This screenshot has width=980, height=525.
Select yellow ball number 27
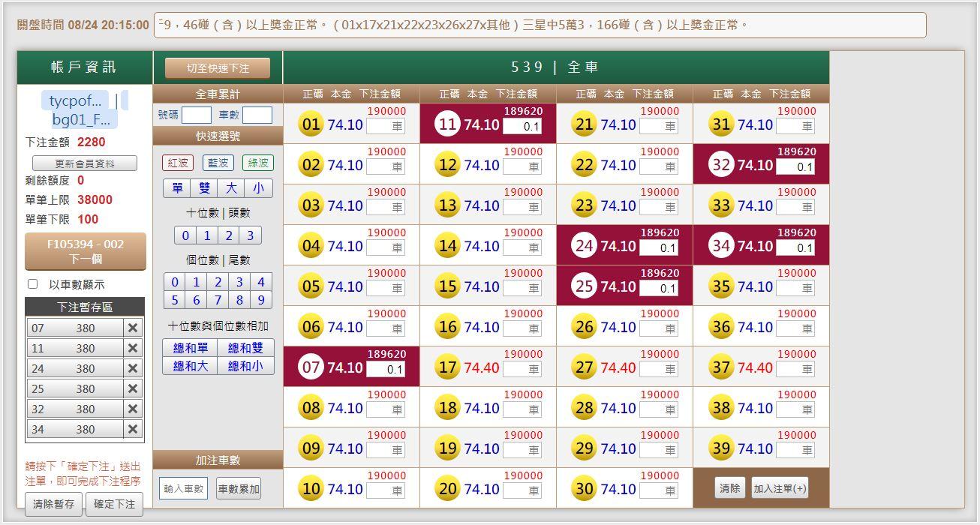(x=584, y=367)
